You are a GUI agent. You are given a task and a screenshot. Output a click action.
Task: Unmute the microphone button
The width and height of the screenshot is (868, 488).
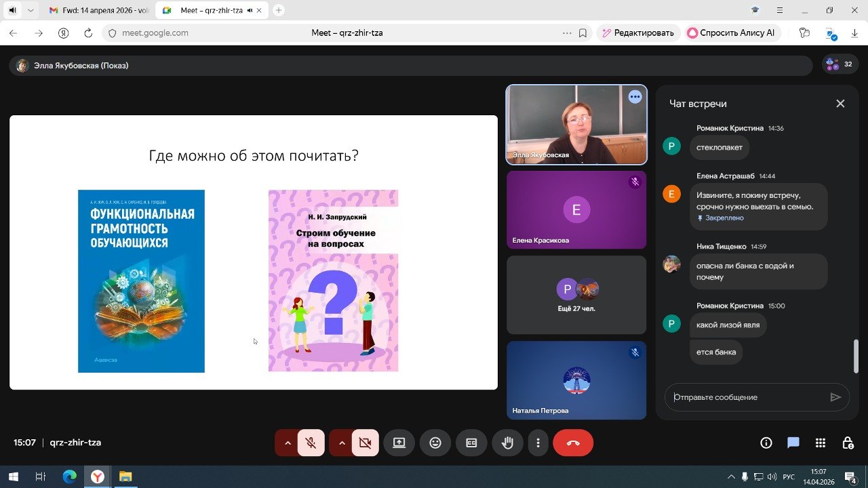pyautogui.click(x=311, y=443)
